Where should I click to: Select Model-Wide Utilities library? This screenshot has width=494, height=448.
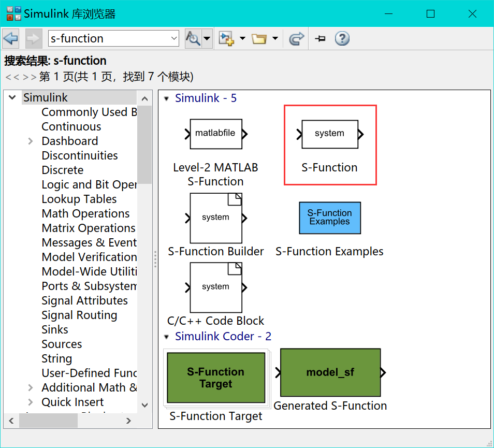point(89,271)
